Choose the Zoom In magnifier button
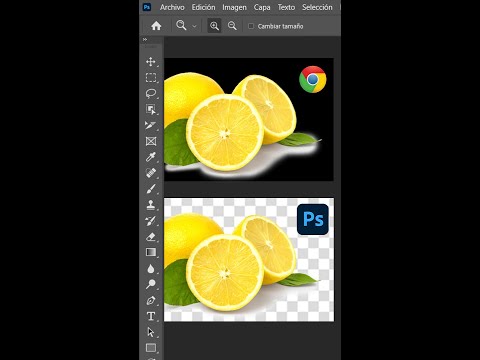Viewport: 480px width, 360px height. click(x=214, y=26)
